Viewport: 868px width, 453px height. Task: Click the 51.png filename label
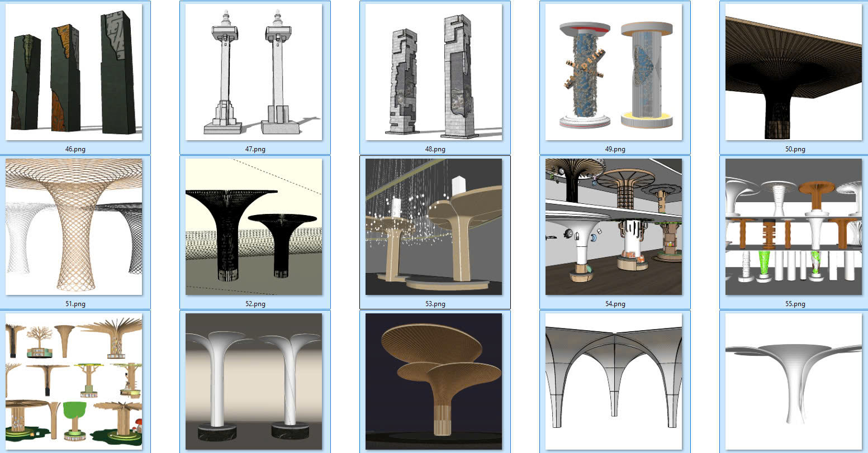(x=75, y=304)
